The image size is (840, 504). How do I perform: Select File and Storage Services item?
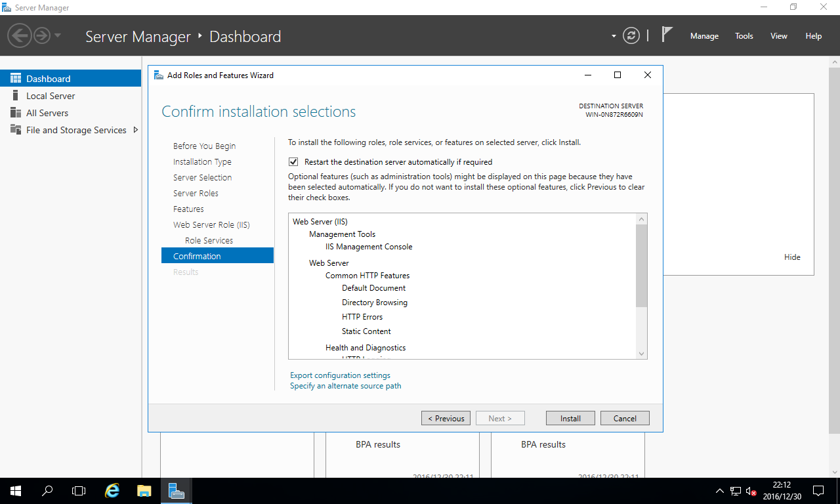click(x=70, y=130)
